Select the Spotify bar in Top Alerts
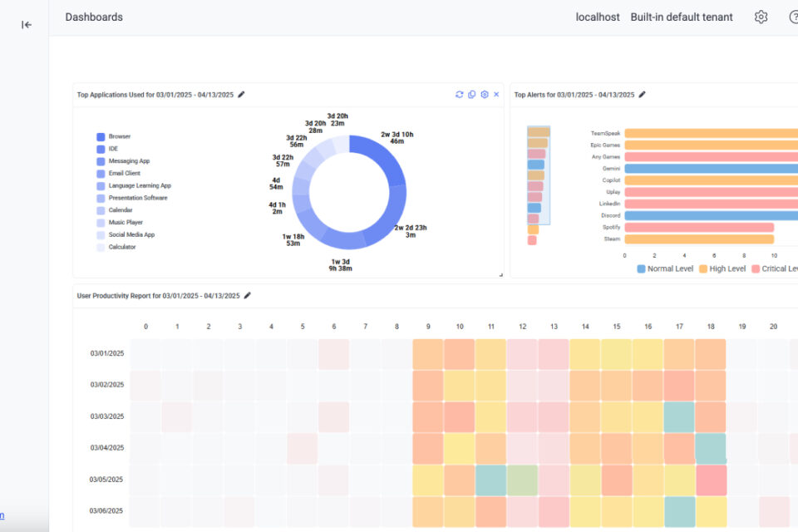This screenshot has height=532, width=798. point(698,227)
